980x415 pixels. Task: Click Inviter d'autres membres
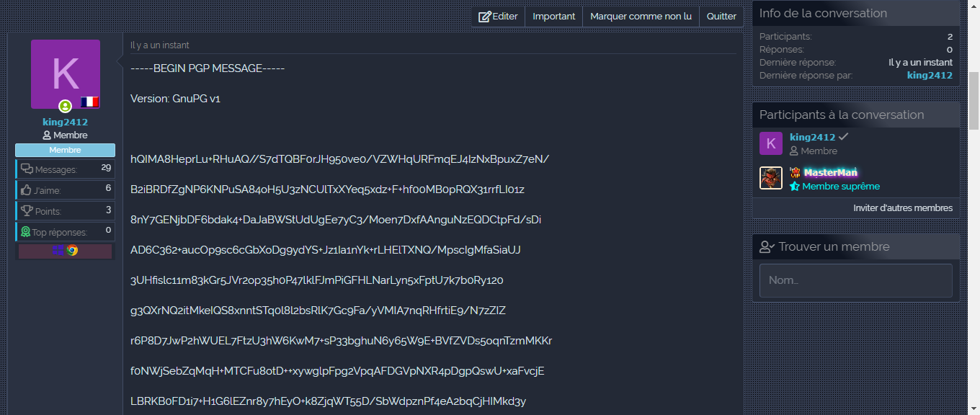click(902, 208)
